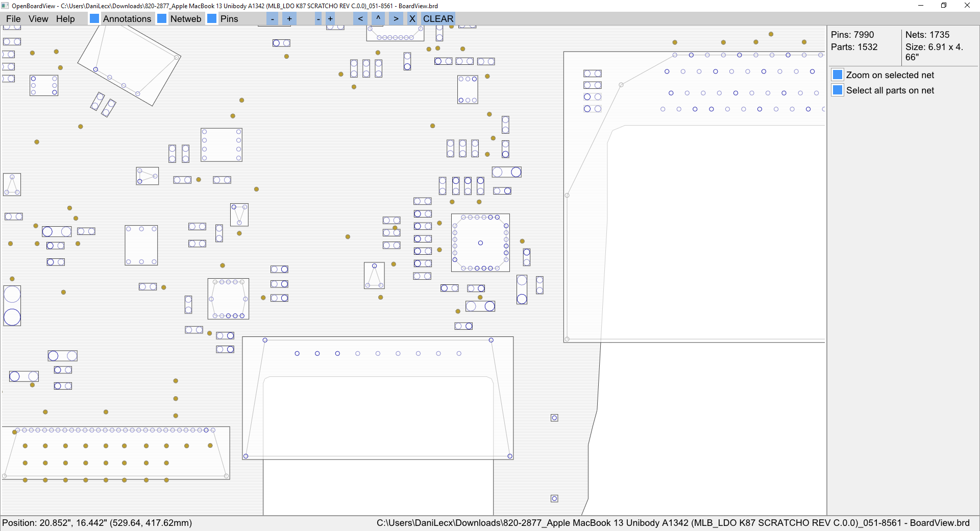980x531 pixels.
Task: Click the minus button nearest the Pins checkbox
Action: coord(273,19)
